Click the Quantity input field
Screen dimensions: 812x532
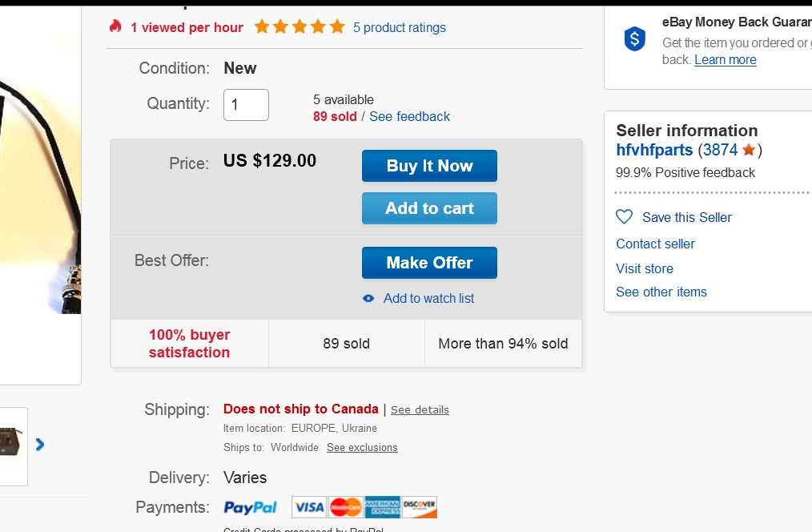click(x=246, y=105)
